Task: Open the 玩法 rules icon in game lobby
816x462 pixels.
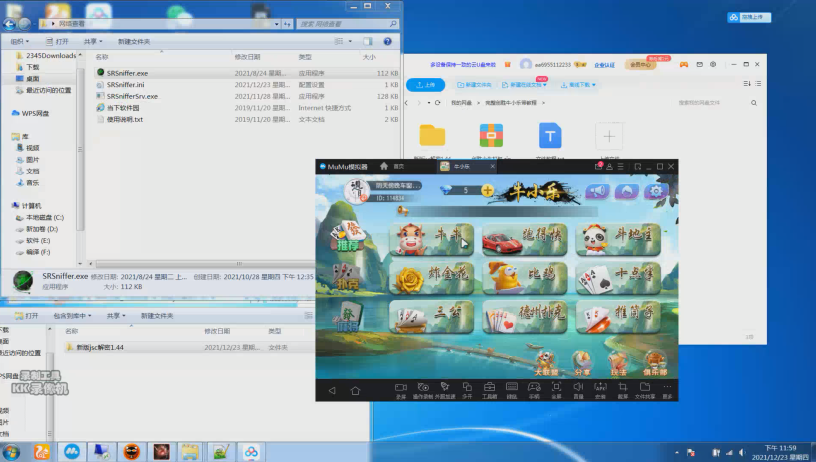Action: click(618, 363)
